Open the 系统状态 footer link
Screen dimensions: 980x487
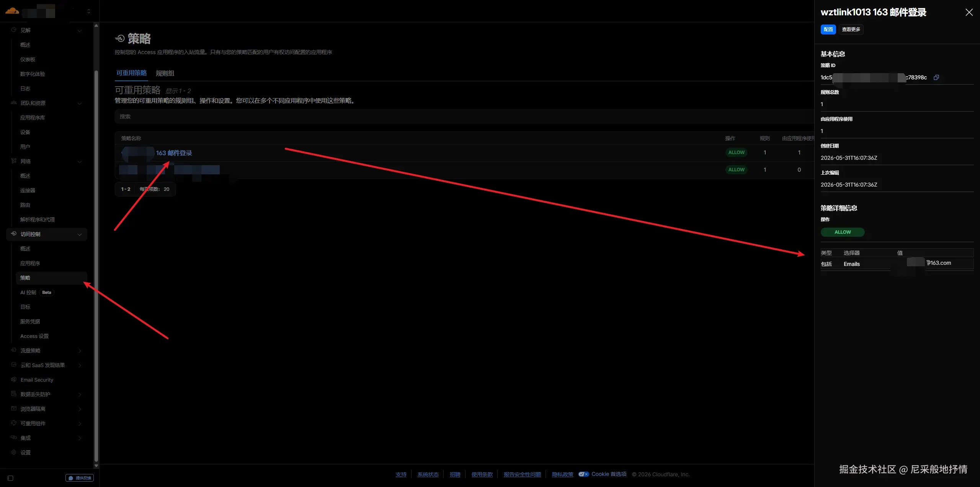coord(428,474)
